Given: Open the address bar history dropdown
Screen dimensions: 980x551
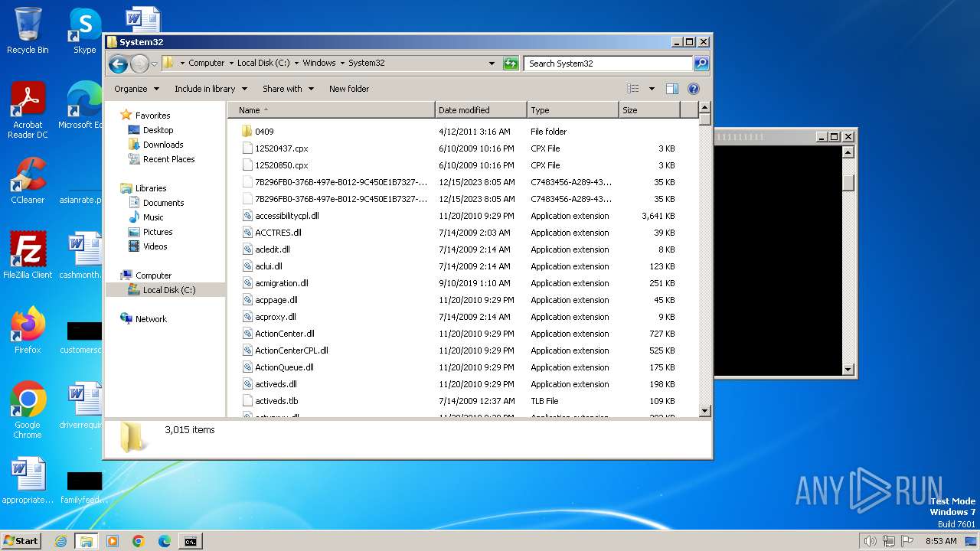Looking at the screenshot, I should coord(492,64).
